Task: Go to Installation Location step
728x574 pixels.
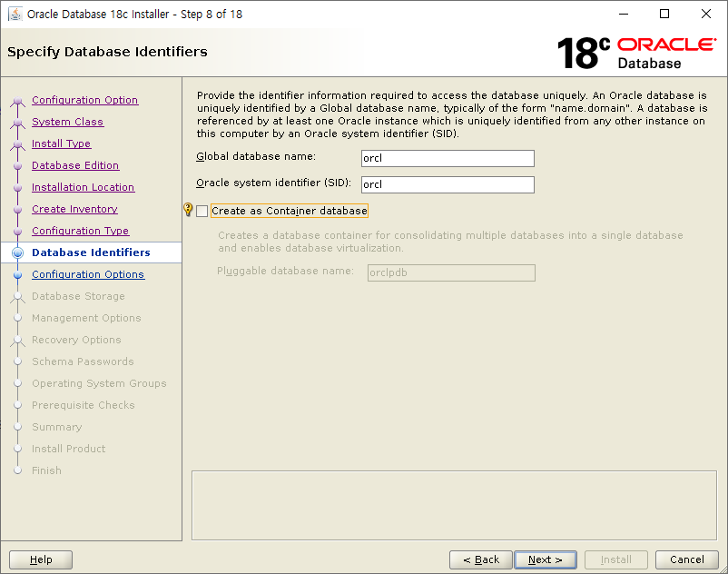Action: click(84, 187)
